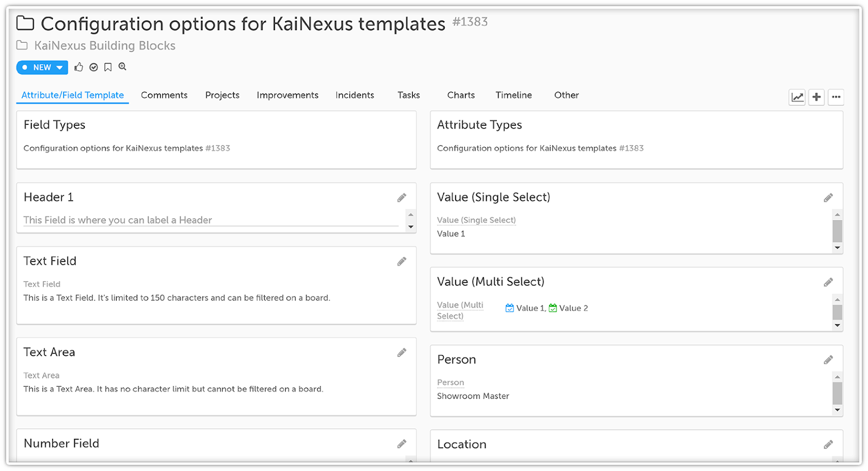This screenshot has height=471, width=868.
Task: Click the underlined Person field label
Action: tap(451, 383)
